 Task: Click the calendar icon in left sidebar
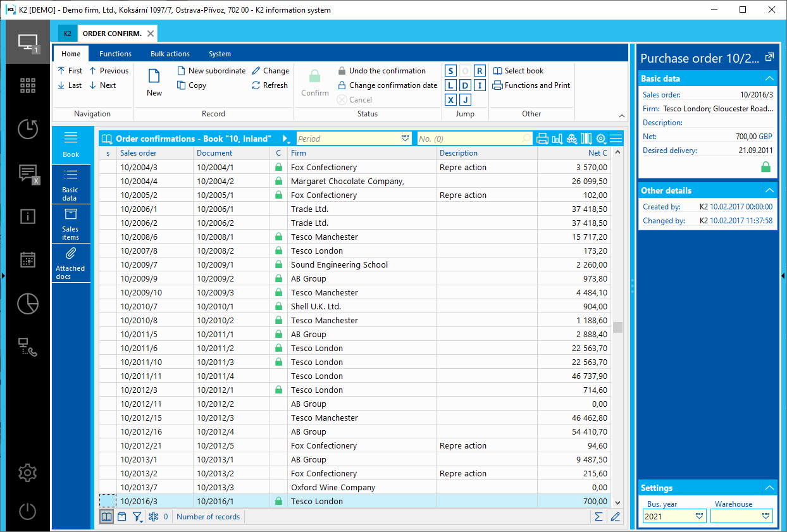28,259
